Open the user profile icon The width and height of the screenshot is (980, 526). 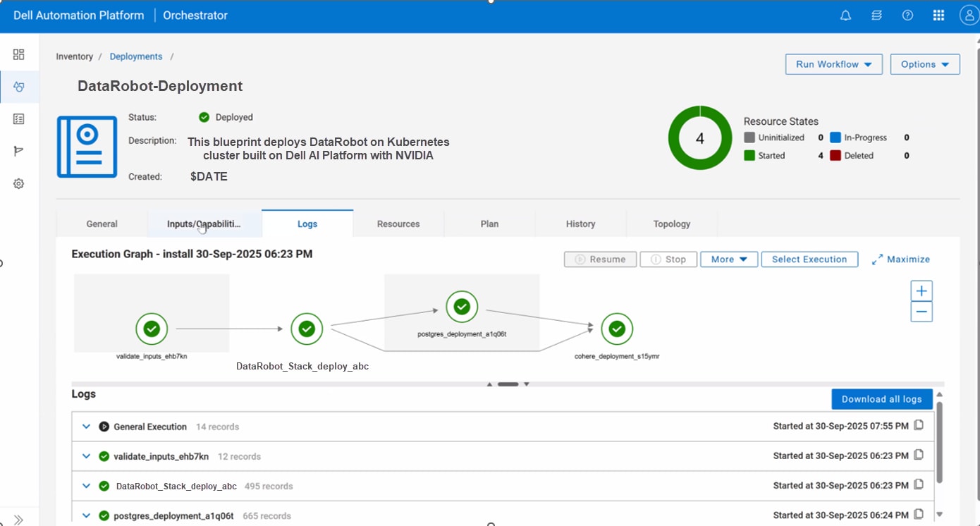click(969, 16)
